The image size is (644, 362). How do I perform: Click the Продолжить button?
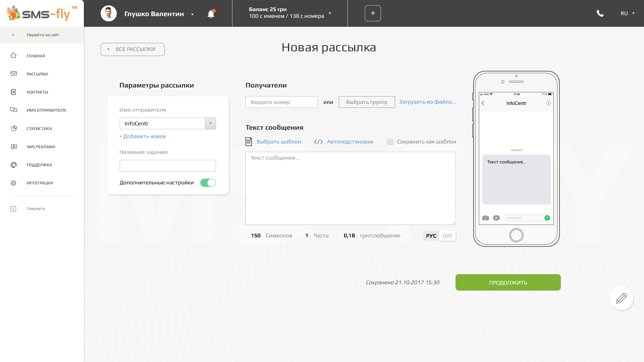(508, 283)
